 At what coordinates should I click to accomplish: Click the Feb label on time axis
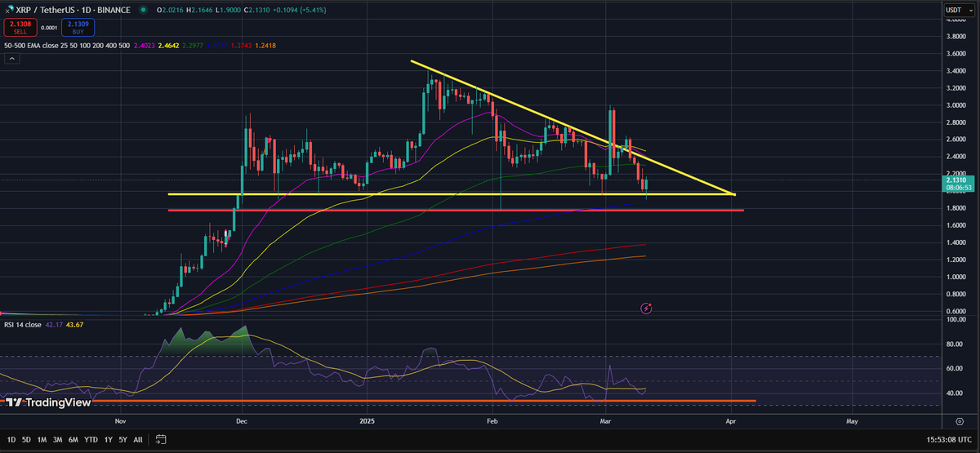point(492,421)
